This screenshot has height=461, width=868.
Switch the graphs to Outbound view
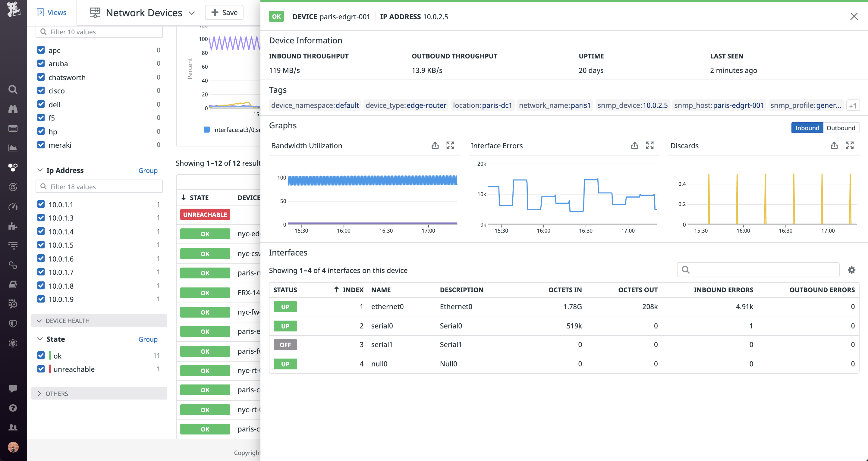coord(841,128)
